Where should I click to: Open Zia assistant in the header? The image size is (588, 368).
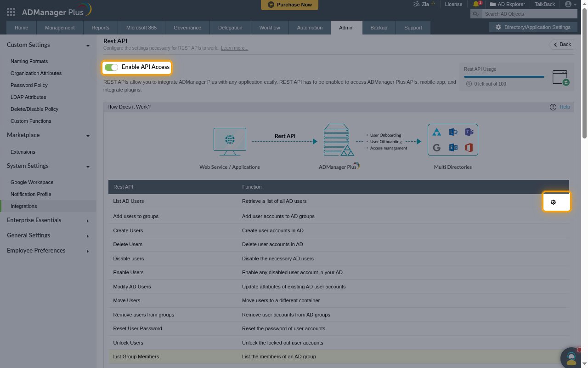[424, 4]
